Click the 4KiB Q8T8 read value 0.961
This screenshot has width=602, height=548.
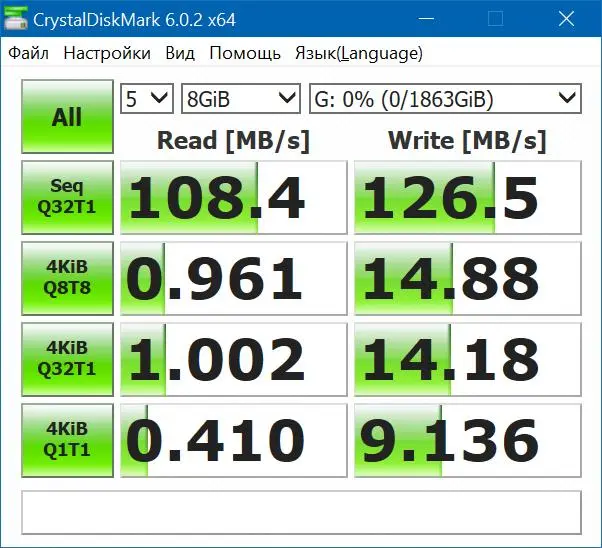click(x=234, y=278)
